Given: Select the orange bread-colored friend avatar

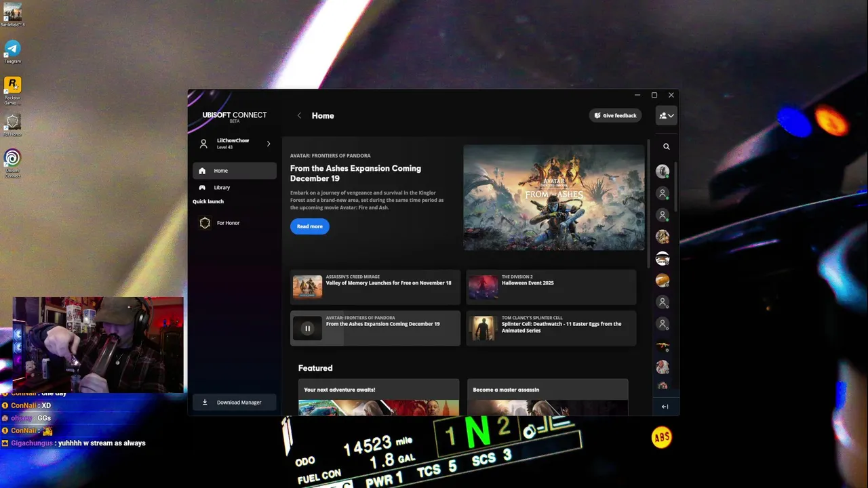Looking at the screenshot, I should click(x=663, y=280).
